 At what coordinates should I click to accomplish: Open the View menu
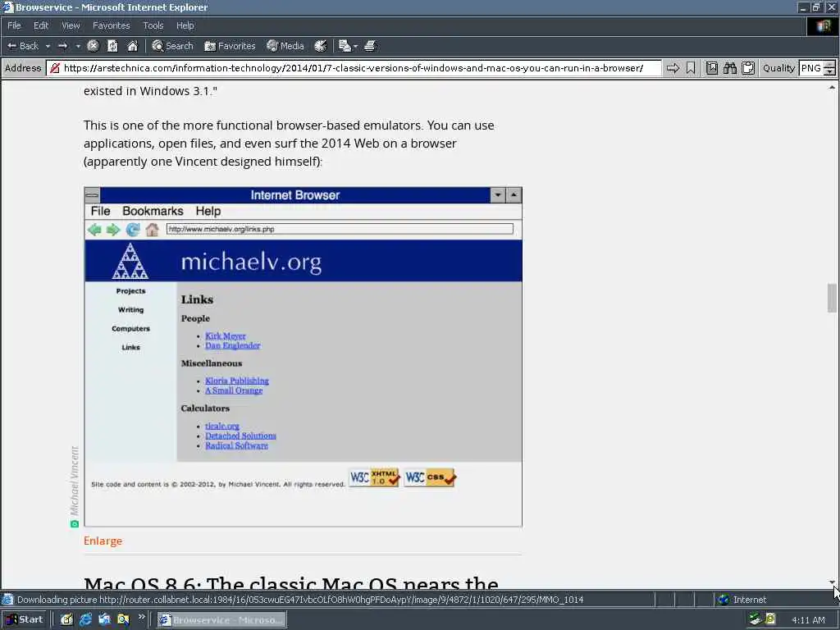click(71, 25)
